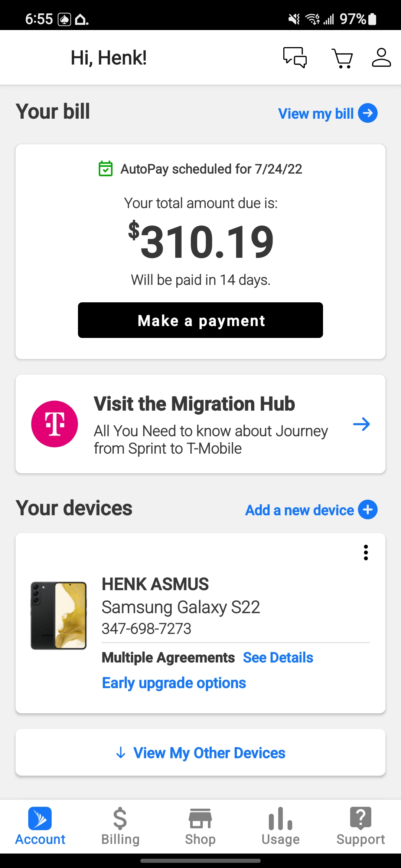Open the Usage tab
The image size is (401, 868).
pos(281,826)
